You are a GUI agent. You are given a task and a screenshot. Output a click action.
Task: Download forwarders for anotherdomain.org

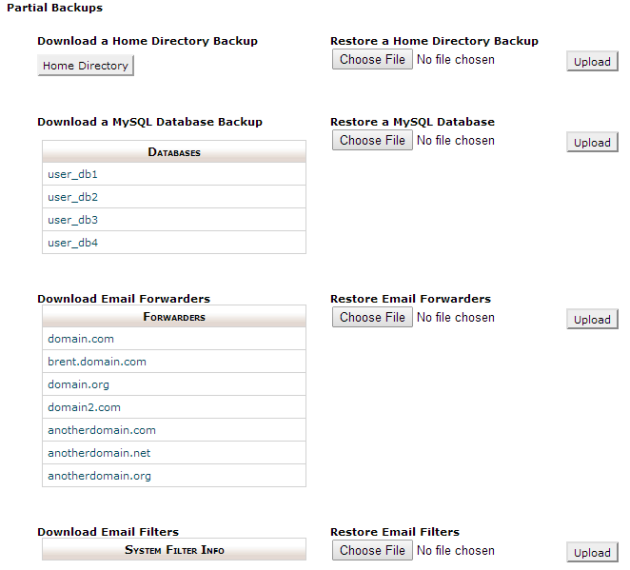point(100,477)
